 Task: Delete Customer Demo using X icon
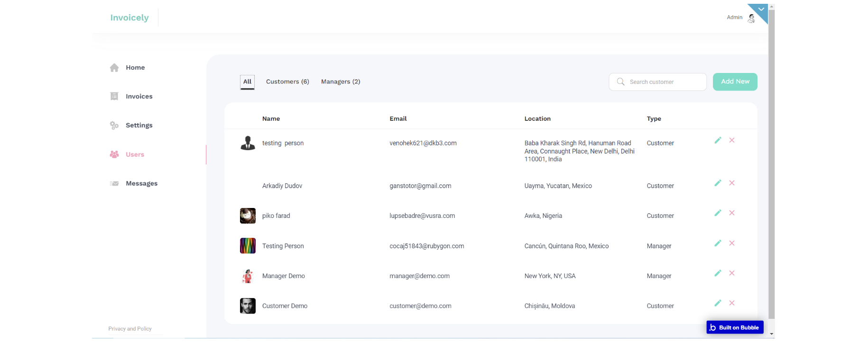coord(732,303)
